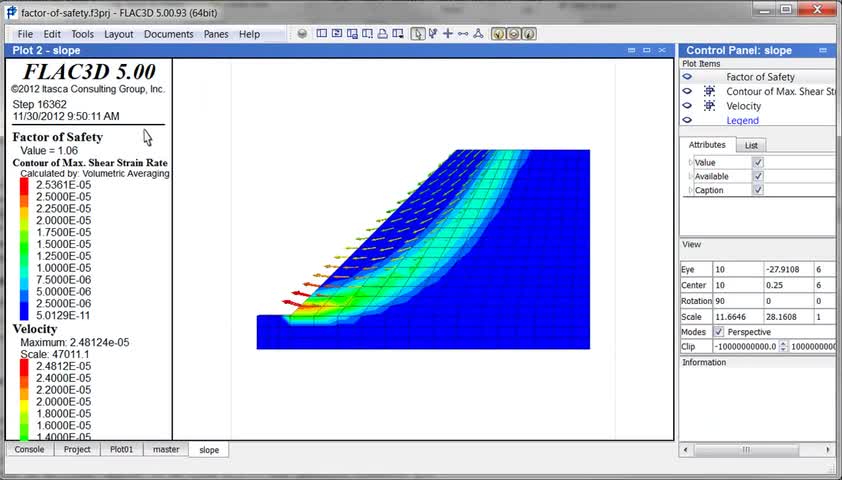Screen dimensions: 842x480
Task: Minimize the Plot 2 - slope pane
Action: click(x=632, y=50)
